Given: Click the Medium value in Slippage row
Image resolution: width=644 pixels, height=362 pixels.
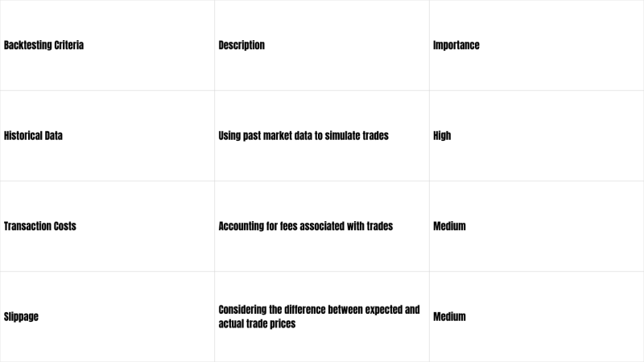Looking at the screenshot, I should click(449, 317).
